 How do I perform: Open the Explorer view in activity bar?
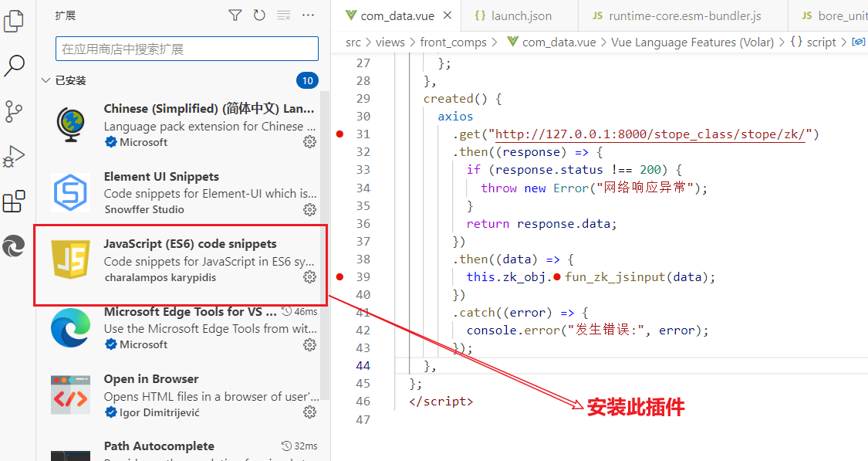(x=14, y=21)
